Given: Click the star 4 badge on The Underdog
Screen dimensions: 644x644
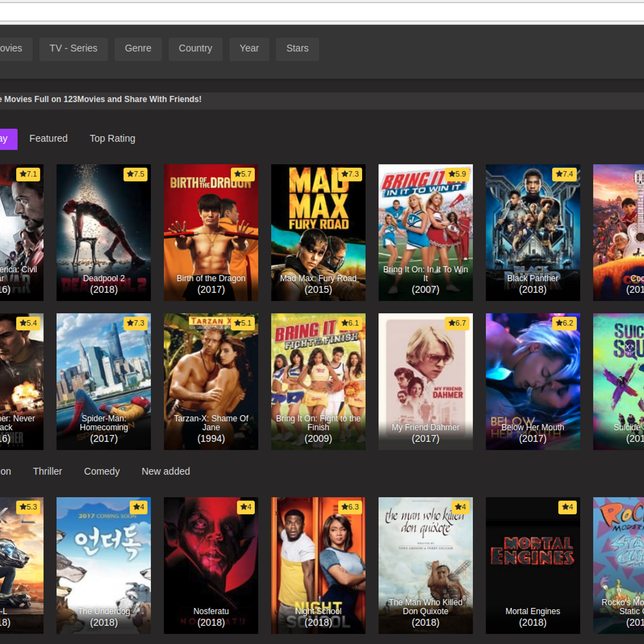Looking at the screenshot, I should 138,507.
